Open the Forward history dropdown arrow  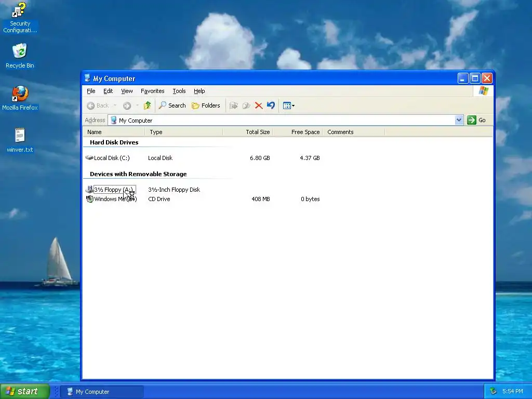[137, 105]
